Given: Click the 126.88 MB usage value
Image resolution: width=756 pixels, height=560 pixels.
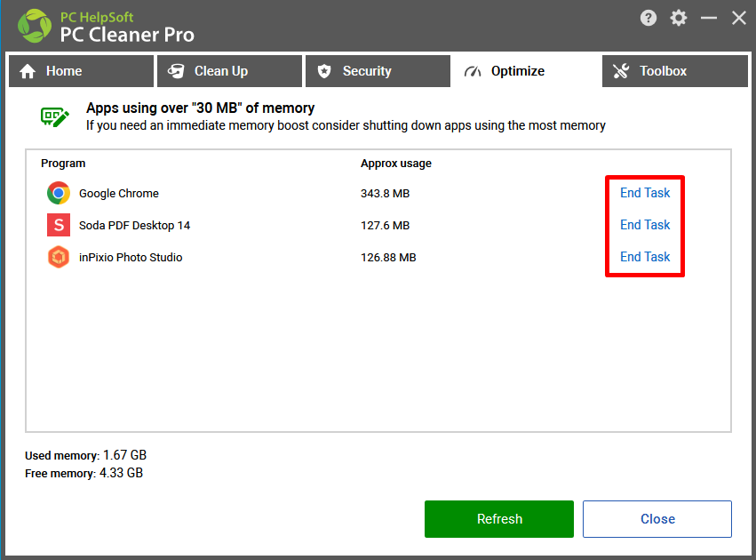Looking at the screenshot, I should point(388,257).
